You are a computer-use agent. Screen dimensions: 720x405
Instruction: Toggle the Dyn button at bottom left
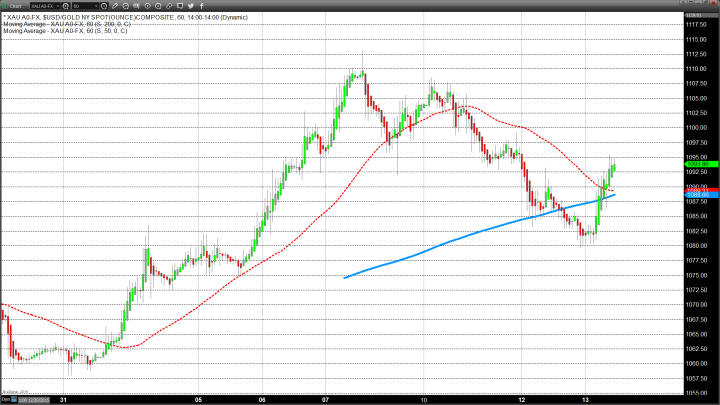click(6, 399)
